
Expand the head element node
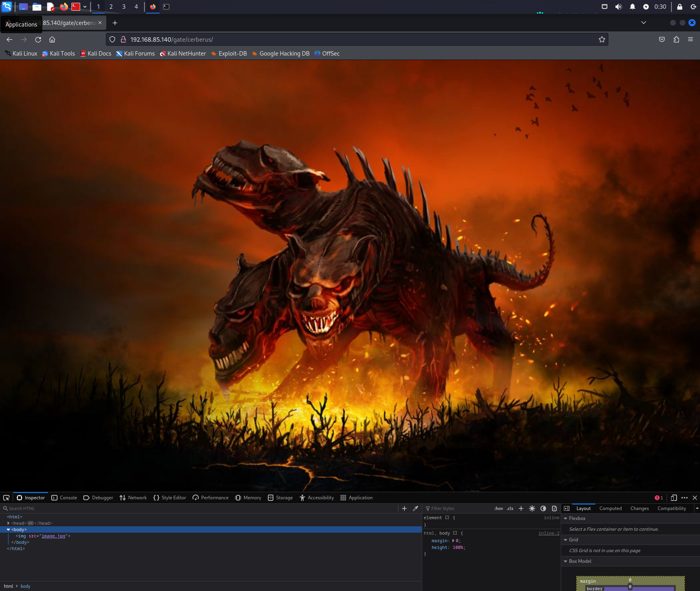8,523
